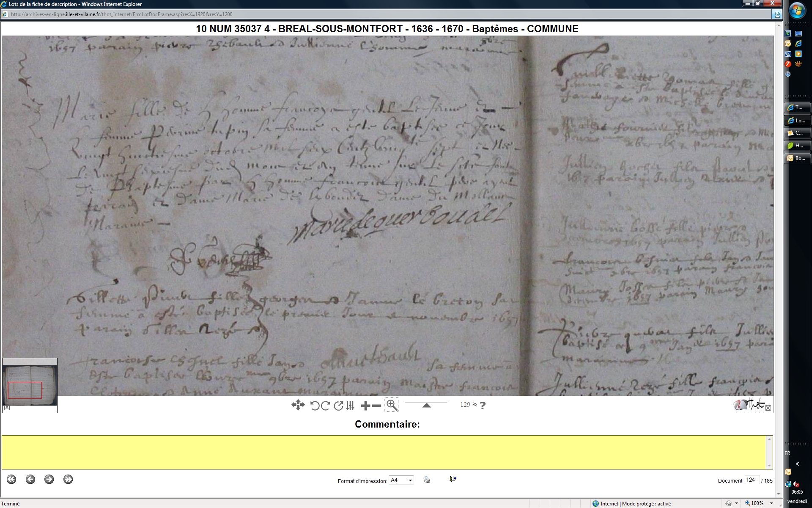Click the exit viewer door icon

[453, 479]
